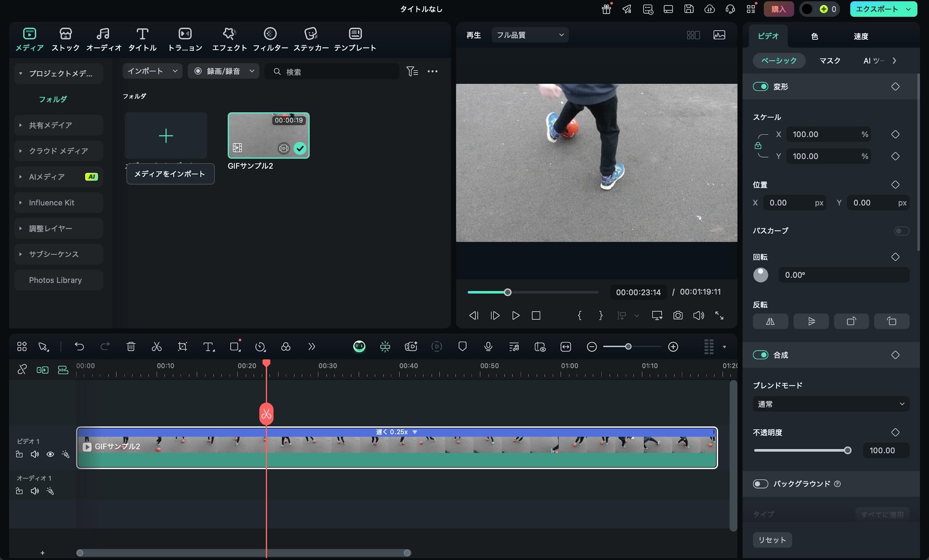Click the save disk icon in top bar
This screenshot has height=560, width=929.
point(689,9)
